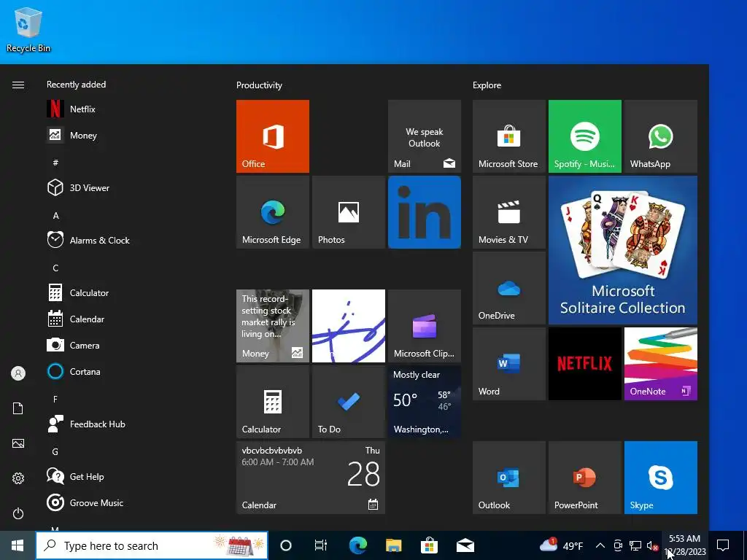This screenshot has width=747, height=560.
Task: Open Documents from Start sidebar
Action: point(18,408)
